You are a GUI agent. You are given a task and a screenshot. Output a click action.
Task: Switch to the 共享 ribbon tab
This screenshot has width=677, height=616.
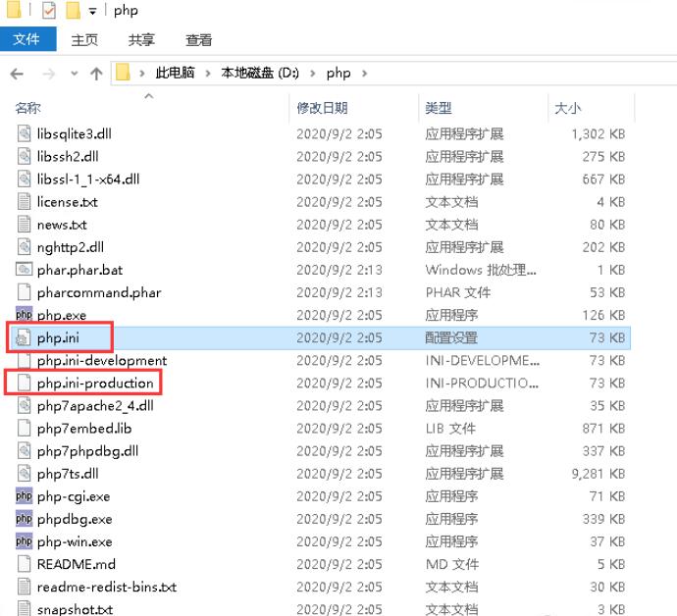141,40
